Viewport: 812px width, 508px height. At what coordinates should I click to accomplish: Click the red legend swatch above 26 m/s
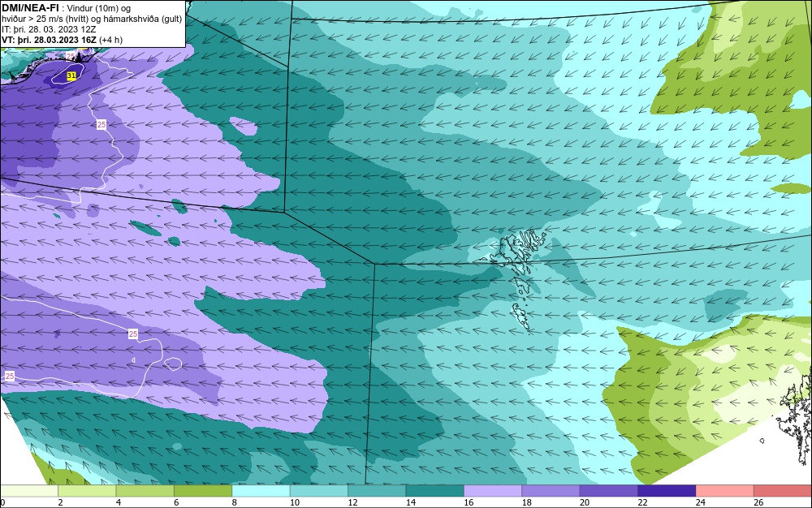click(x=783, y=491)
